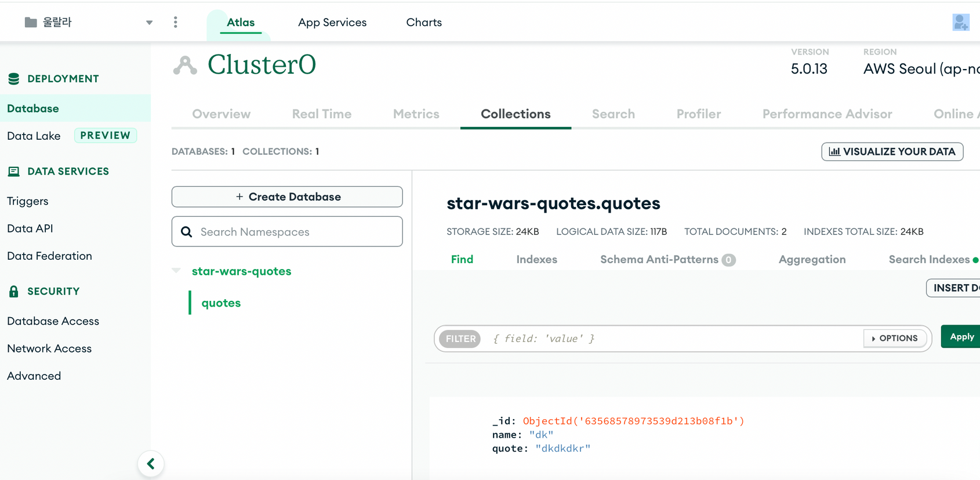Screen dimensions: 980x480
Task: Click the Security lock icon
Action: pos(14,291)
